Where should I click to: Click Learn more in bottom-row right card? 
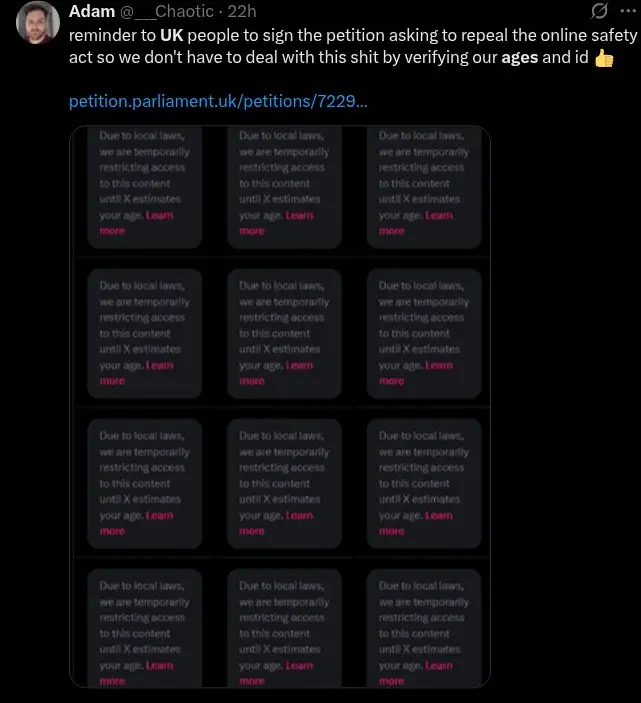pyautogui.click(x=440, y=665)
